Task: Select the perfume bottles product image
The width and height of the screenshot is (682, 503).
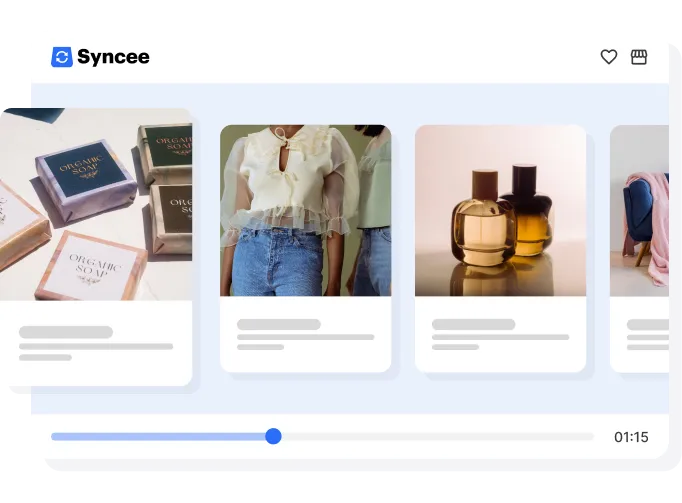Action: click(500, 211)
